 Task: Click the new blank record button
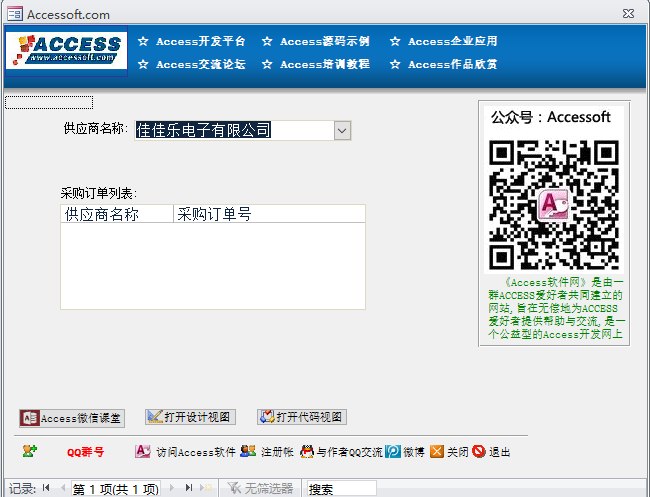point(206,488)
